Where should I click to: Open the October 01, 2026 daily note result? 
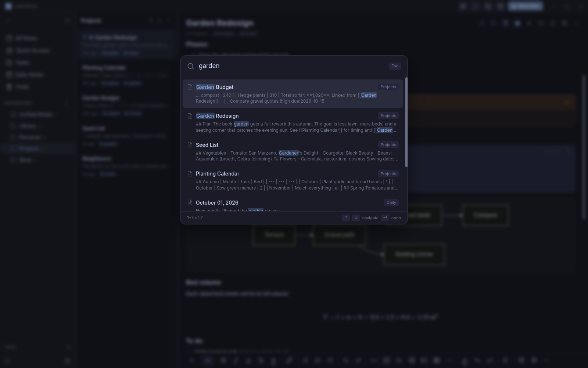293,204
